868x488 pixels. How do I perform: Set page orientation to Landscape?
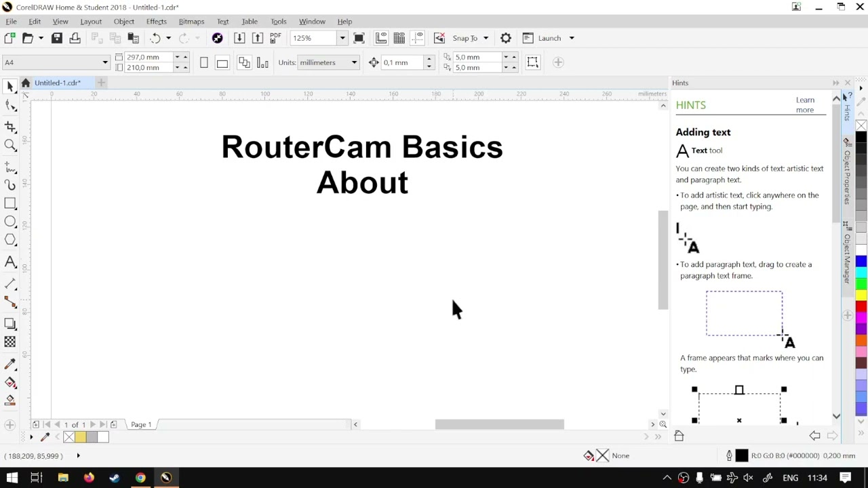(222, 62)
